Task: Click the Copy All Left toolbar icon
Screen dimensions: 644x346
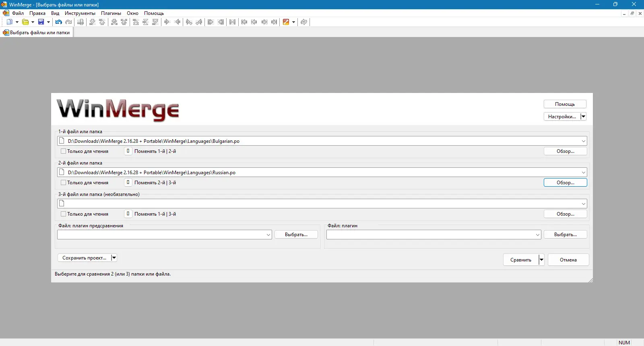Action: [221, 22]
